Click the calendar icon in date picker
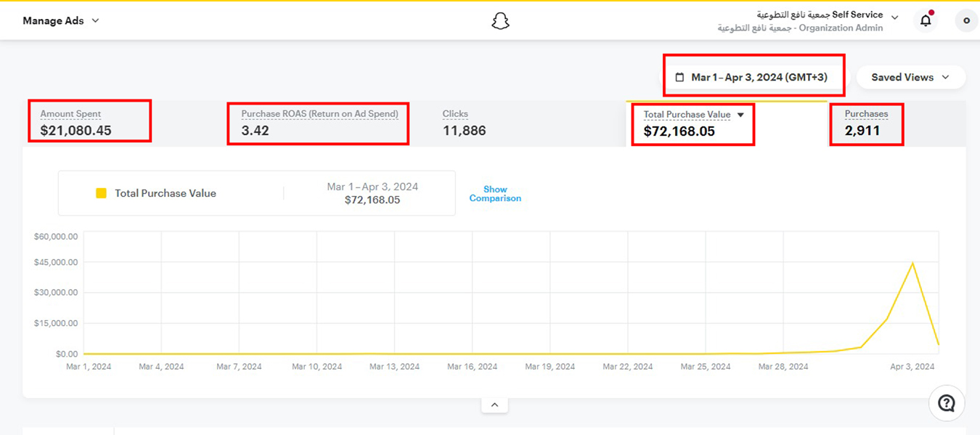The width and height of the screenshot is (980, 435). coord(679,77)
